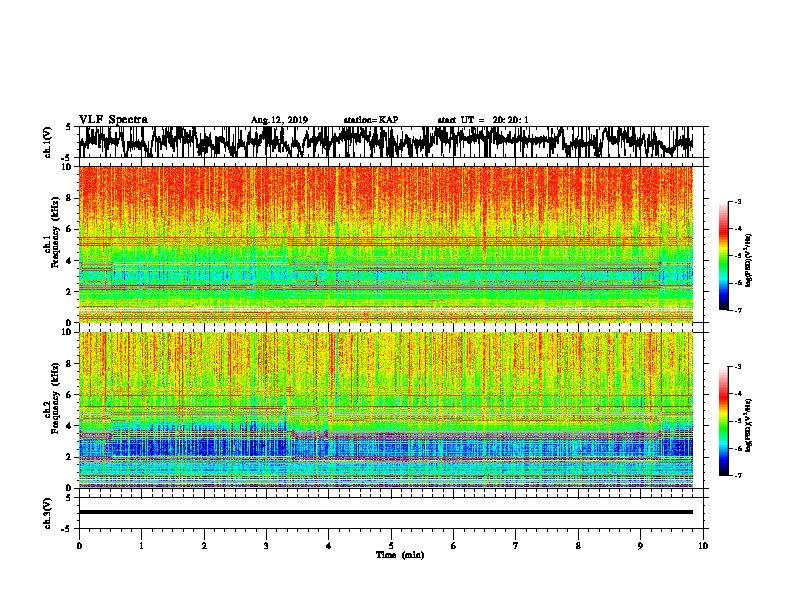The height and width of the screenshot is (612, 792).
Task: Select the "Aug.12, 2019" date text
Action: coord(279,120)
